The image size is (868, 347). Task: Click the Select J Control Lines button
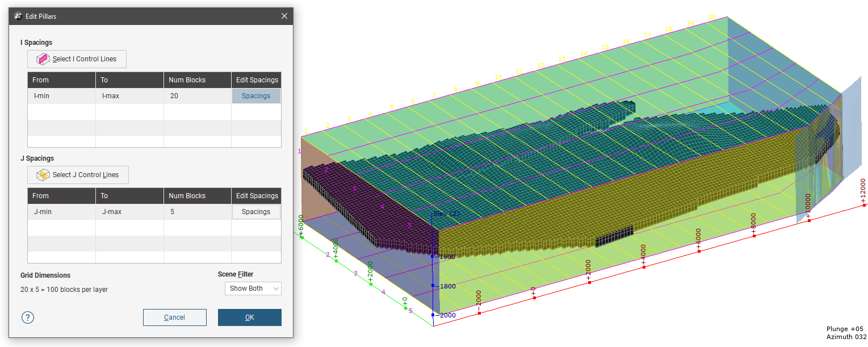tap(78, 175)
